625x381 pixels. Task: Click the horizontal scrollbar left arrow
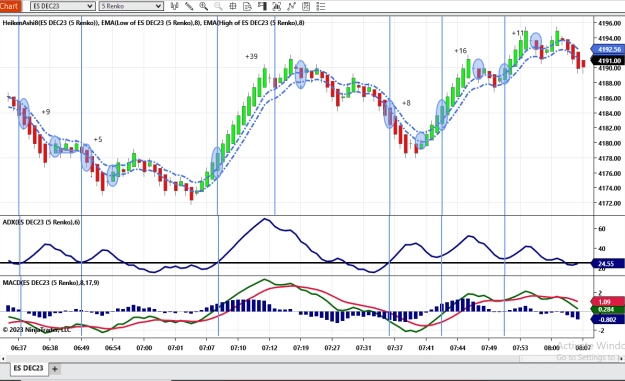tap(3, 358)
